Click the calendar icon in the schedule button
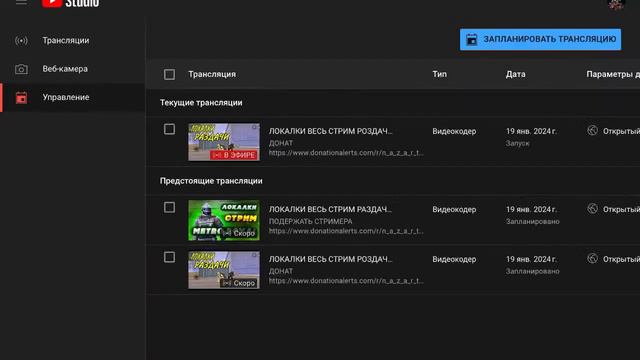The image size is (640, 360). coord(472,39)
